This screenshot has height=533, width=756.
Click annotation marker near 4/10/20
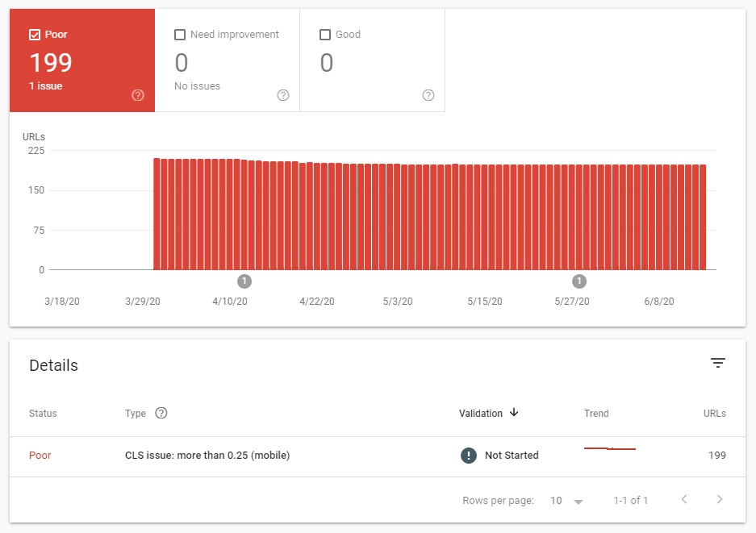click(245, 281)
